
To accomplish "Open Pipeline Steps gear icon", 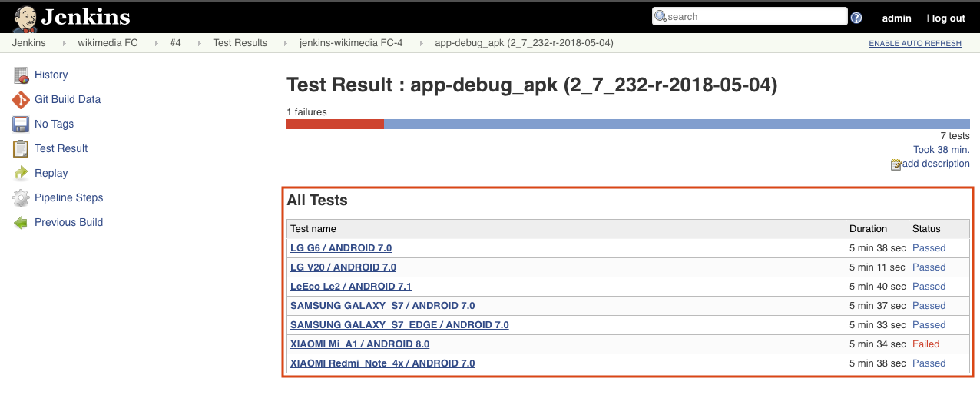I will click(x=21, y=197).
